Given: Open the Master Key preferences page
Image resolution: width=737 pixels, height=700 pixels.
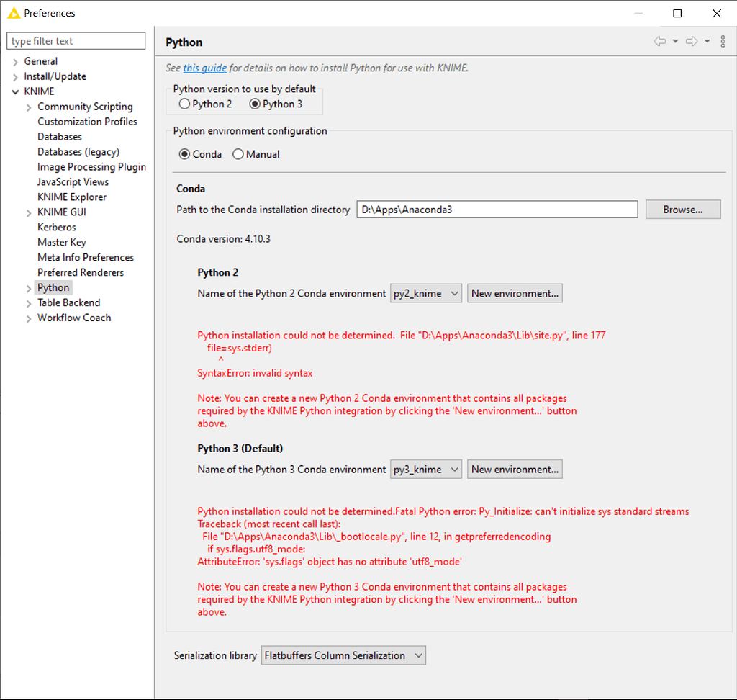Looking at the screenshot, I should (x=61, y=243).
